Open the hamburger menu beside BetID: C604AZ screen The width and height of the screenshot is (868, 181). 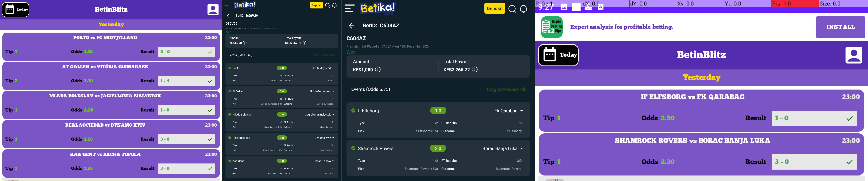(x=349, y=8)
